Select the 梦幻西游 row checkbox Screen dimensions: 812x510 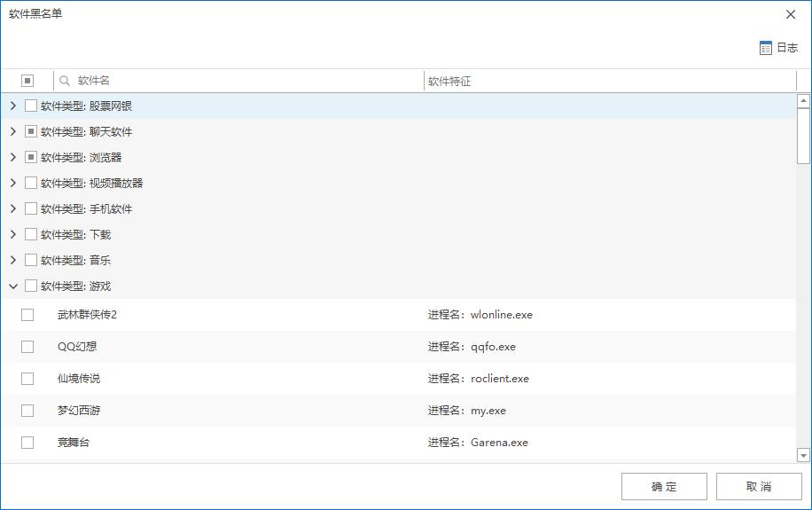[27, 411]
